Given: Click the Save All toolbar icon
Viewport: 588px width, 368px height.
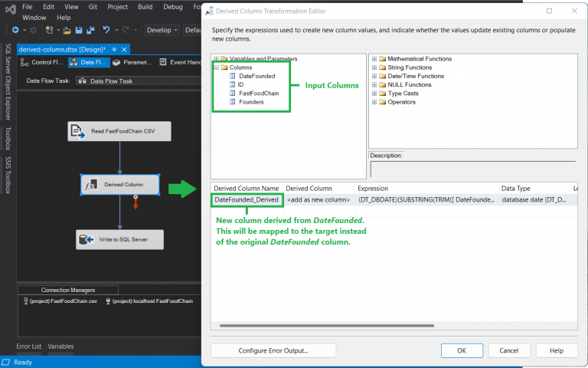Looking at the screenshot, I should pyautogui.click(x=90, y=31).
